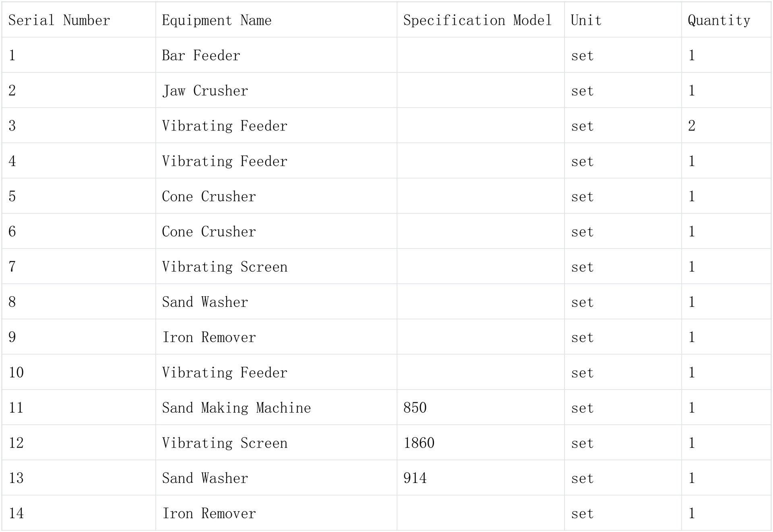The width and height of the screenshot is (773, 532).
Task: Select the Sand Making Machine cell
Action: [x=276, y=407]
